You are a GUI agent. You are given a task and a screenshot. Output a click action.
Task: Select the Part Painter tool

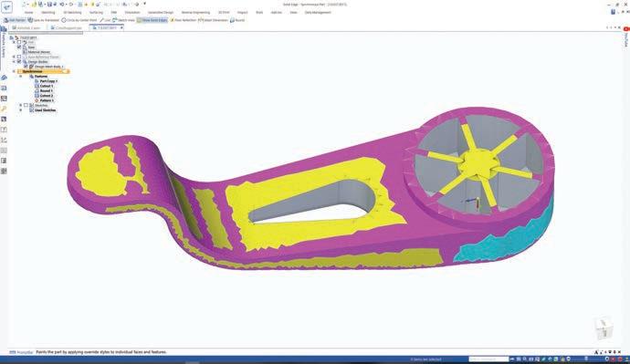click(x=15, y=20)
